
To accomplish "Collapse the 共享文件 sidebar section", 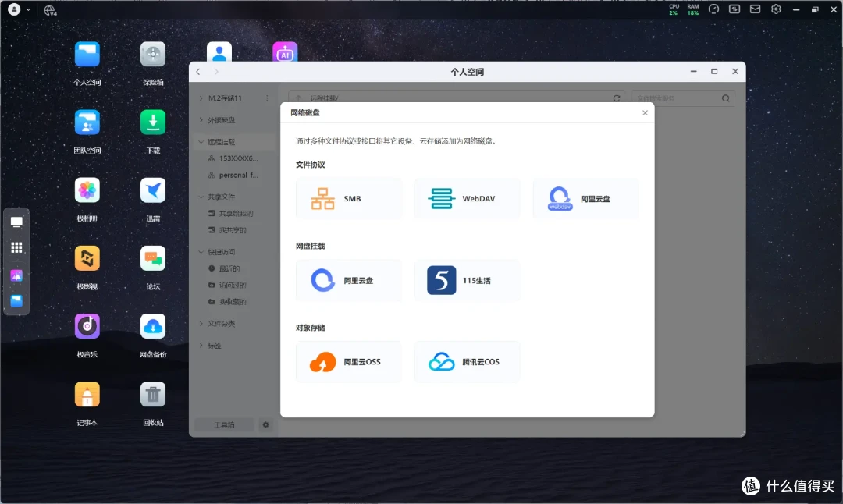I will point(201,197).
